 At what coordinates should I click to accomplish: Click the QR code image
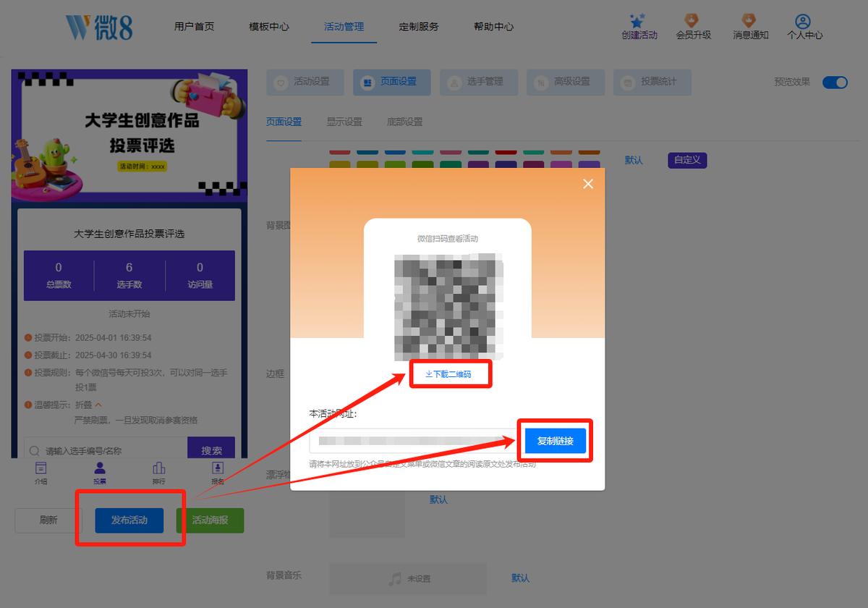[x=448, y=307]
